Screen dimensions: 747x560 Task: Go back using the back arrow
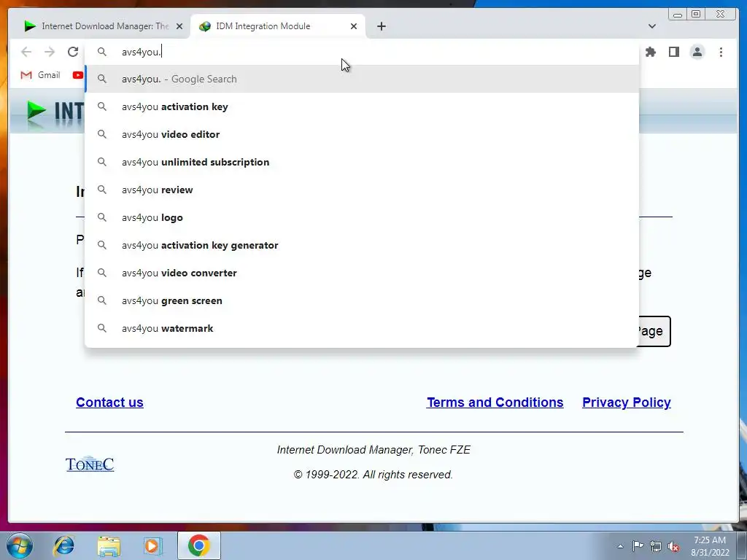[26, 52]
